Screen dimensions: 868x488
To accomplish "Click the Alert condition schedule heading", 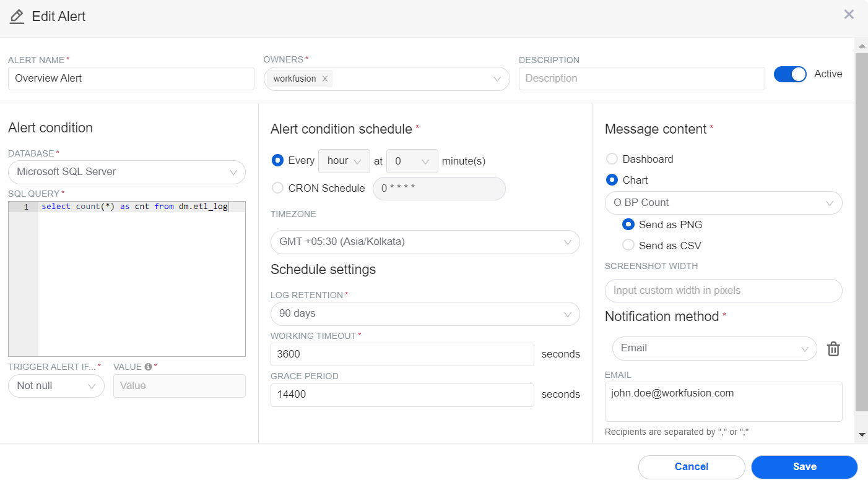I will (x=341, y=129).
